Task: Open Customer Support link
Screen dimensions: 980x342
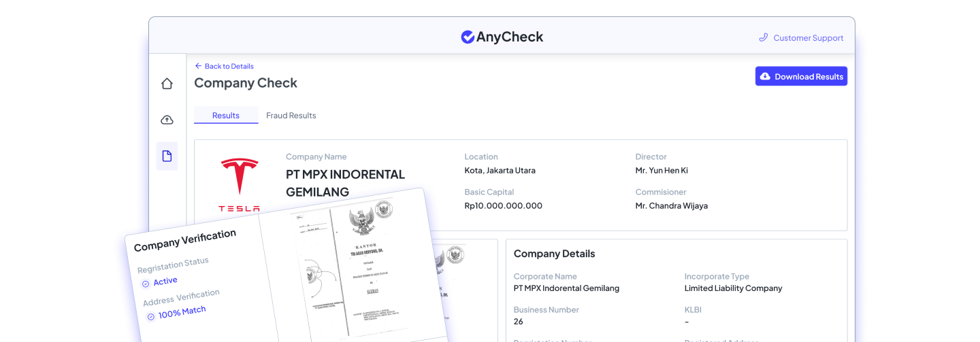Action: coord(808,38)
